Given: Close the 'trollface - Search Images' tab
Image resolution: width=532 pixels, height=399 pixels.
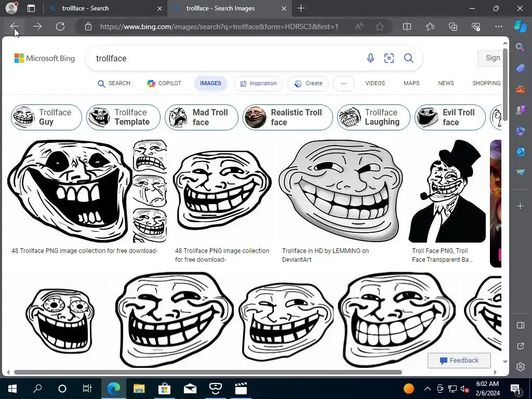Looking at the screenshot, I should [x=284, y=8].
